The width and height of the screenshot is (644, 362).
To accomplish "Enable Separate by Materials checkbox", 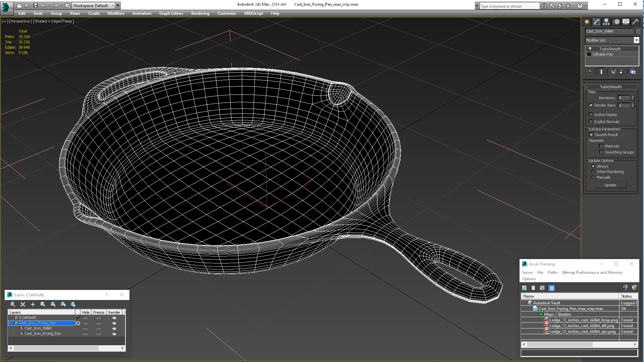I will pos(601,146).
